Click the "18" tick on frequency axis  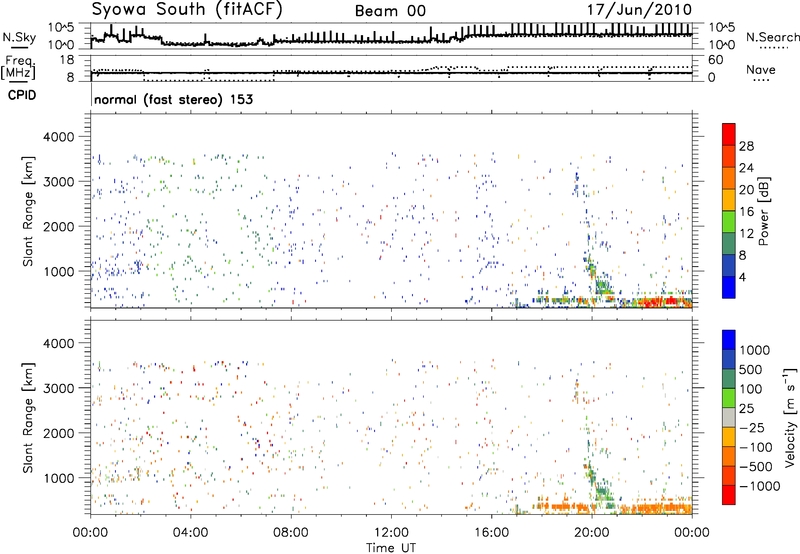[66, 60]
